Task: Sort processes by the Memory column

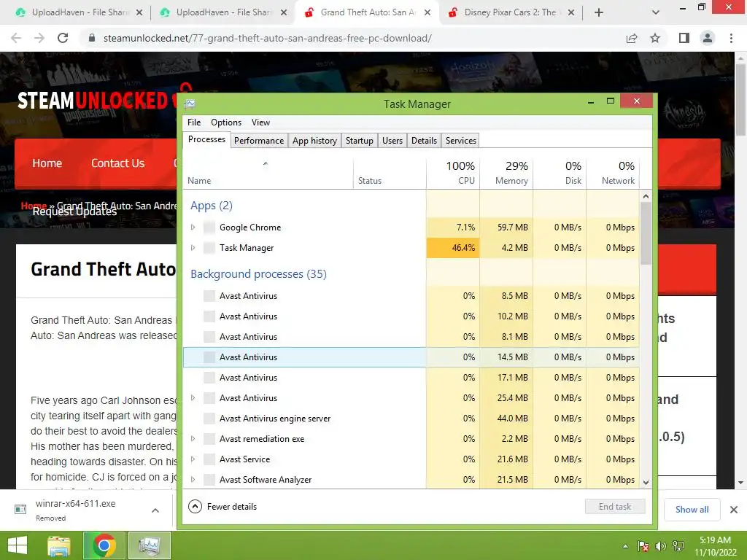Action: (506, 173)
